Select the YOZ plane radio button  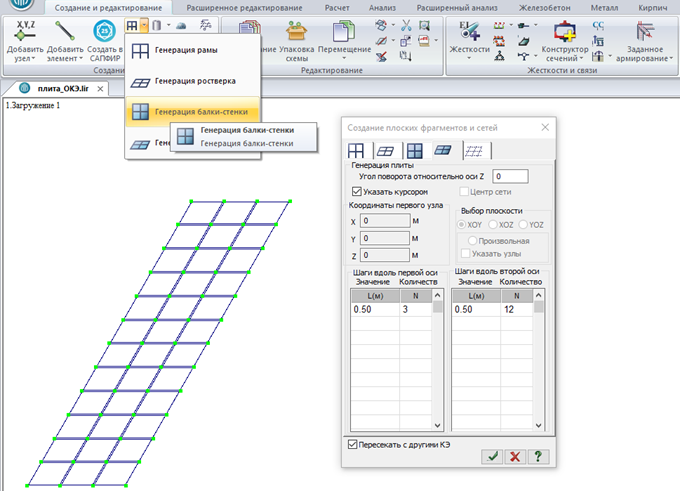point(523,225)
